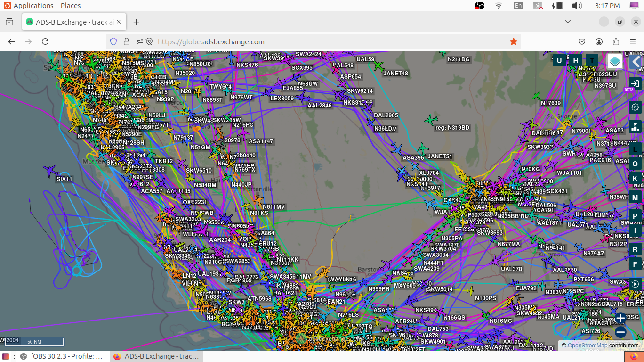Image resolution: width=644 pixels, height=362 pixels.
Task: Open the Firefox account icon
Action: tap(599, 41)
